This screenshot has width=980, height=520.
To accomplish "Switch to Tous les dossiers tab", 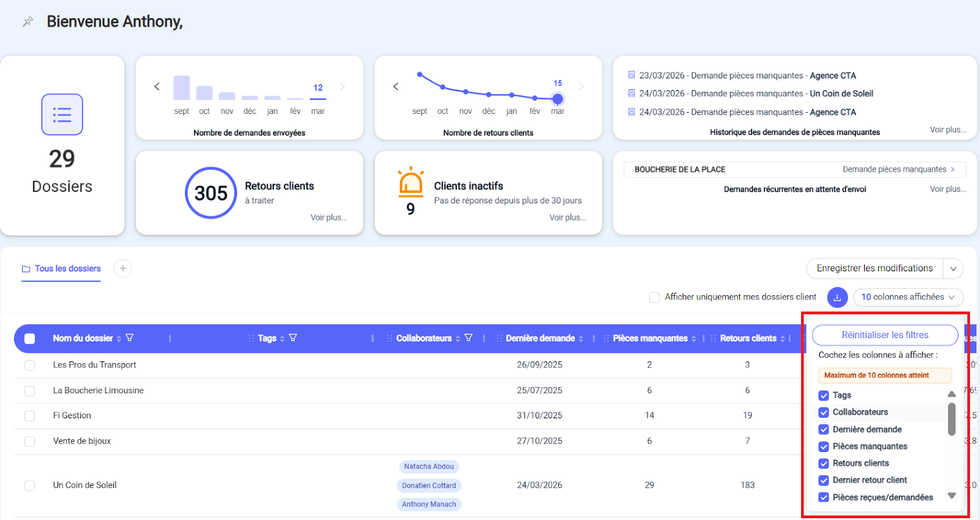I will (61, 269).
